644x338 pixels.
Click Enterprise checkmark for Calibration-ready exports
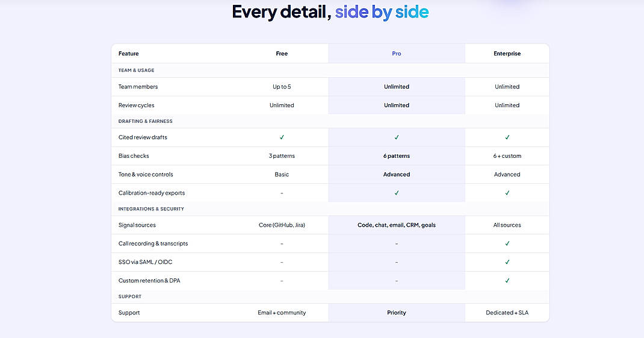tap(507, 193)
